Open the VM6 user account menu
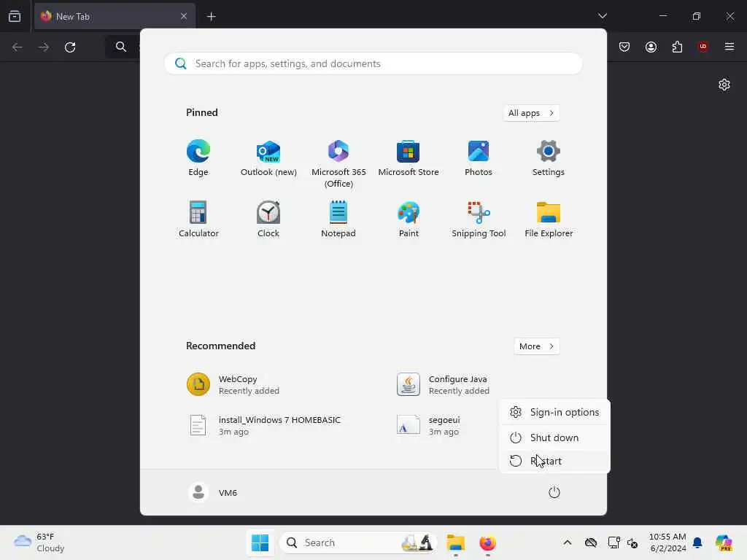The height and width of the screenshot is (560, 747). (213, 492)
